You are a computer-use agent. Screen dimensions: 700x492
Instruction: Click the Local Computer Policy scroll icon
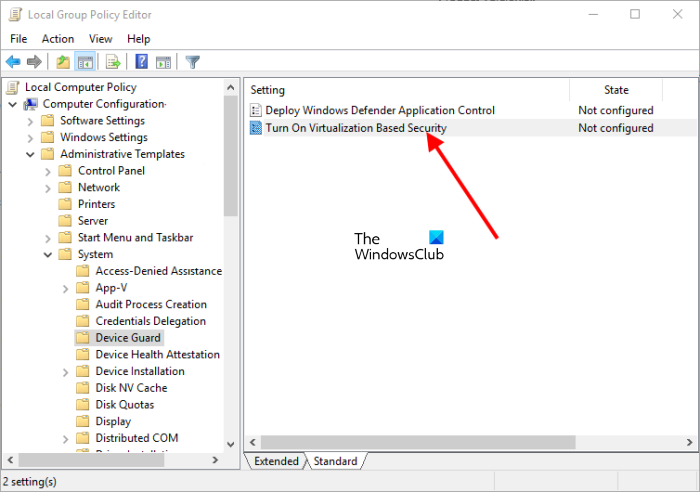[13, 87]
